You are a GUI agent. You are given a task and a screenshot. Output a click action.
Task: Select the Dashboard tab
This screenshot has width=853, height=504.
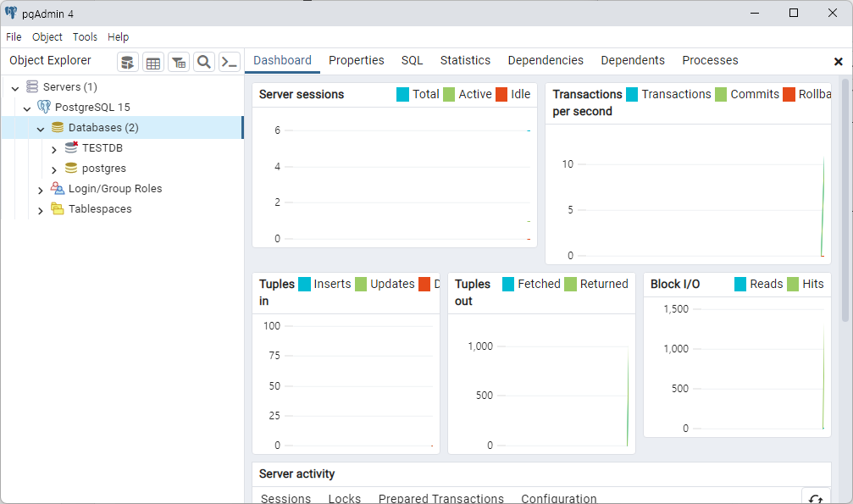pyautogui.click(x=282, y=60)
